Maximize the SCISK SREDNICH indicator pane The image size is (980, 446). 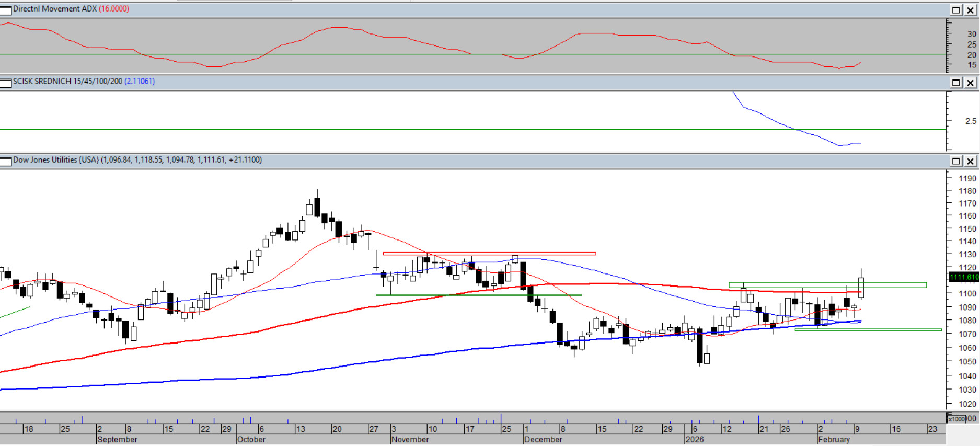click(x=956, y=83)
